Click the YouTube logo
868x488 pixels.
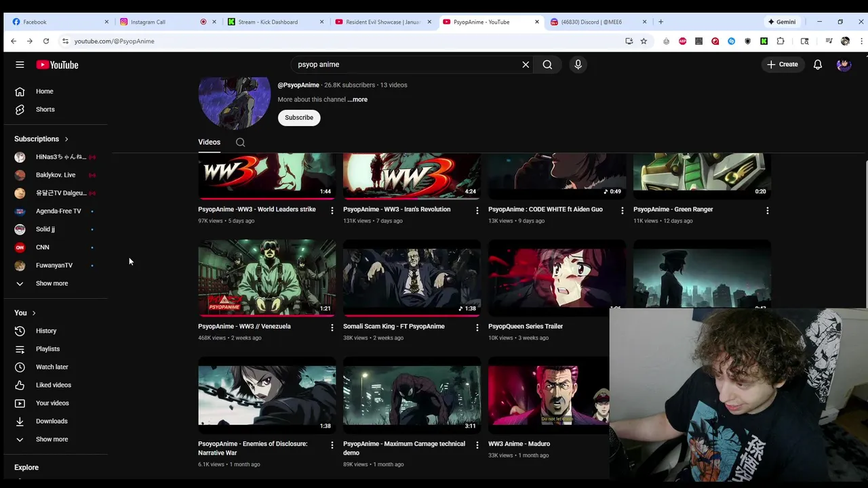(x=58, y=64)
